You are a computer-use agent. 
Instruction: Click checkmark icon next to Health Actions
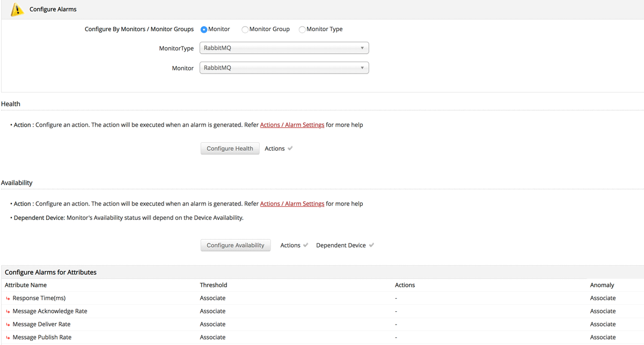(x=290, y=149)
